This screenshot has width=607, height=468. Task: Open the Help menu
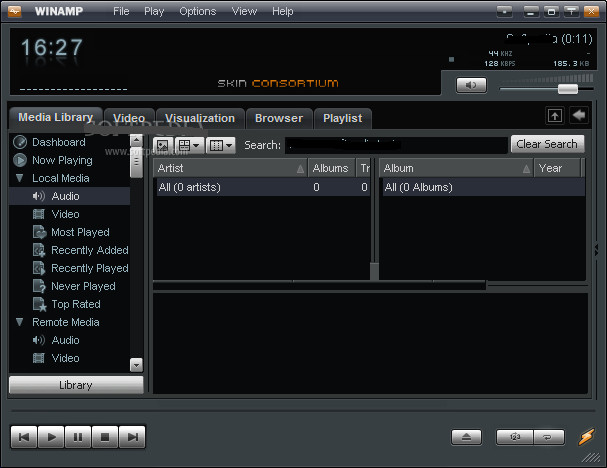tap(282, 11)
